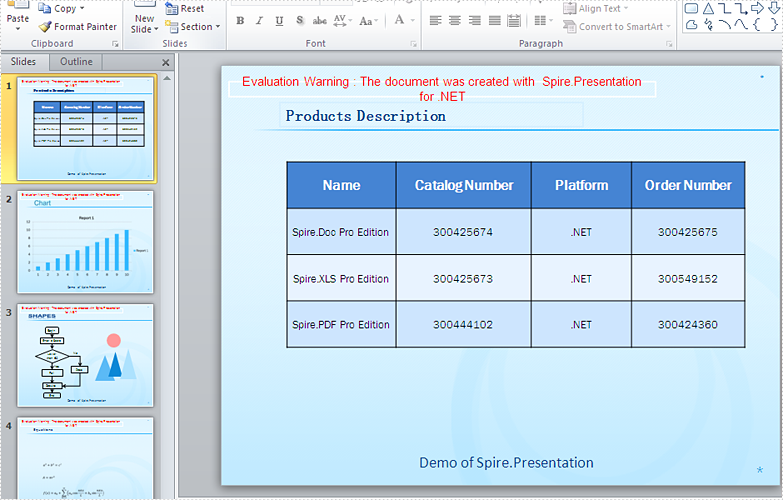Image resolution: width=783 pixels, height=500 pixels.
Task: Toggle Strikethrough formatting
Action: click(x=320, y=20)
